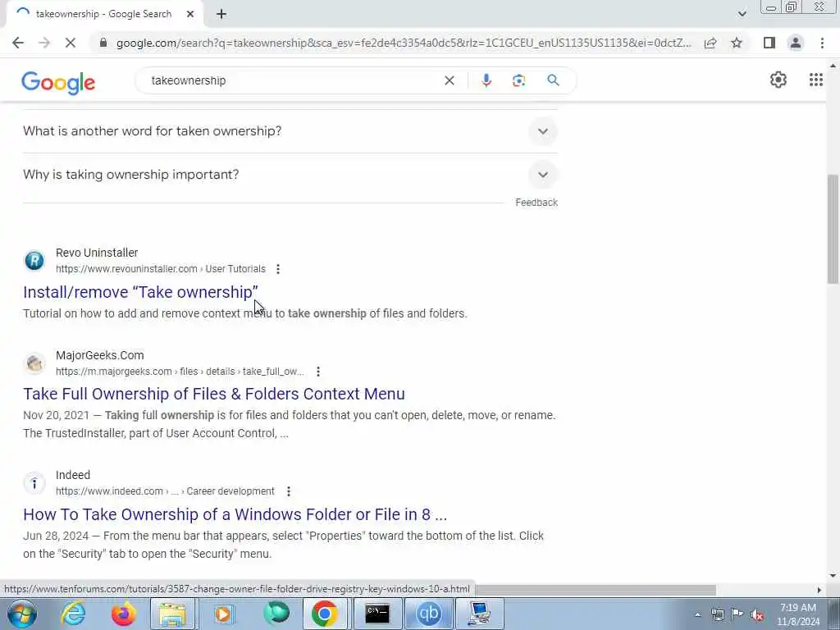
Task: Click the taskbar clock showing 7:19 AM
Action: click(x=797, y=614)
